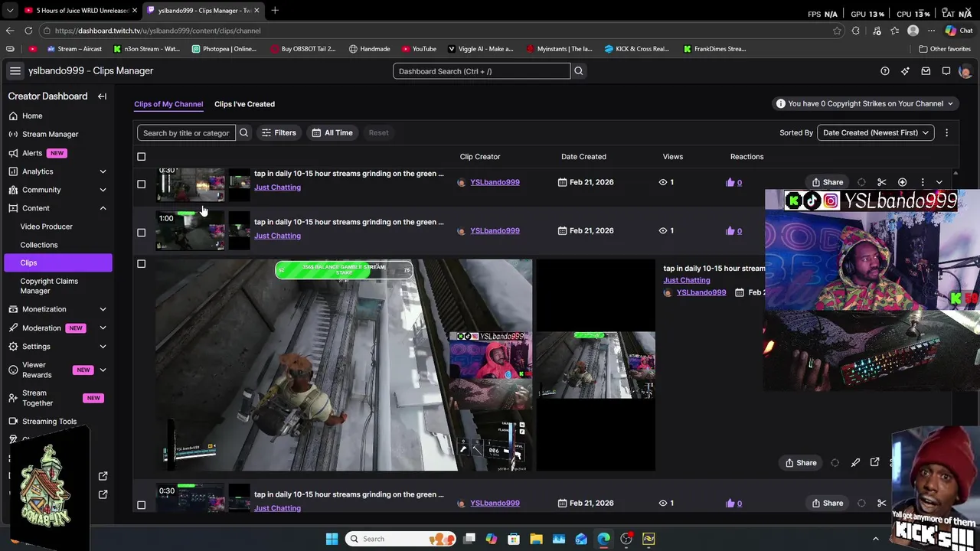
Task: Toggle the select-all checkbox in table header
Action: 141,157
